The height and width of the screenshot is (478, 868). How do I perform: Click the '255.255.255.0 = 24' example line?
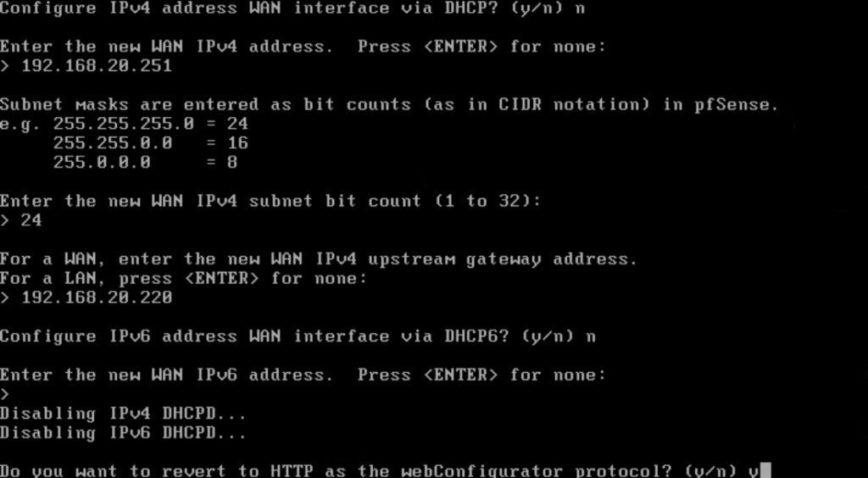click(124, 124)
